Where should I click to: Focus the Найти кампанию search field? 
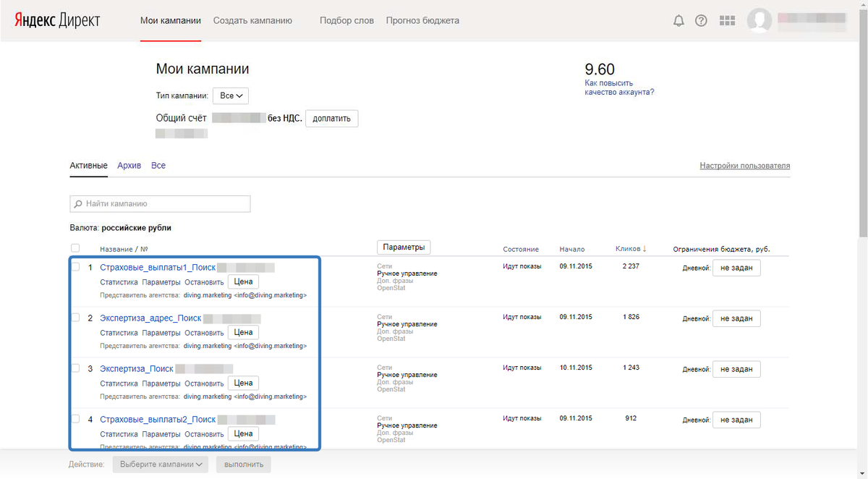(160, 204)
